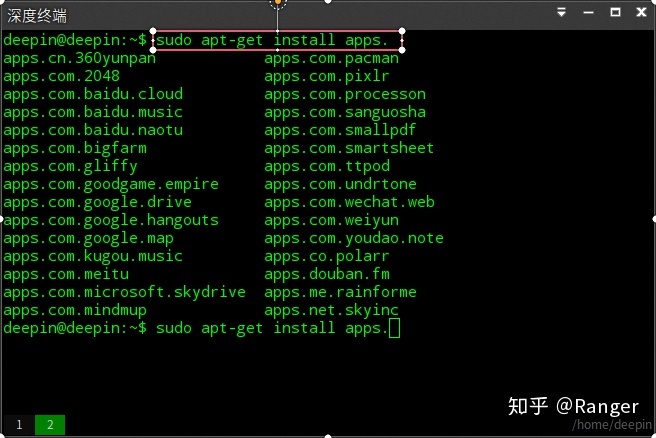Viewport: 656px width, 438px height.
Task: Click package apps.com.google.map
Action: tap(88, 238)
